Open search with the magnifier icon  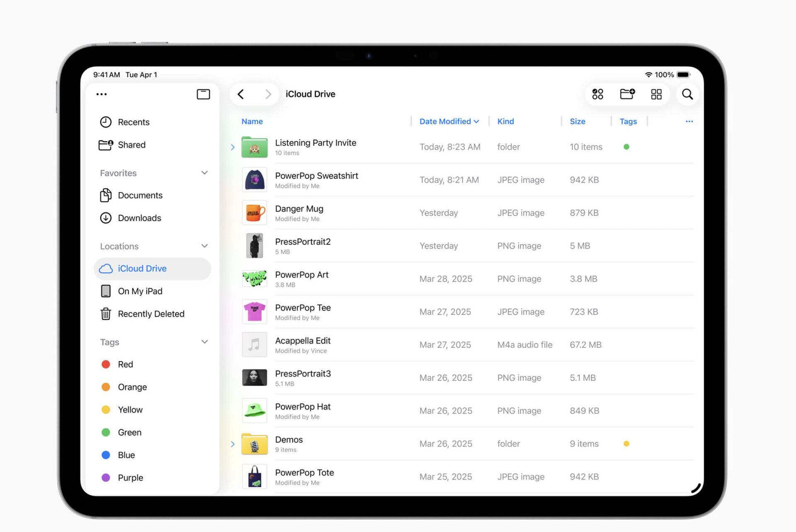click(x=687, y=94)
